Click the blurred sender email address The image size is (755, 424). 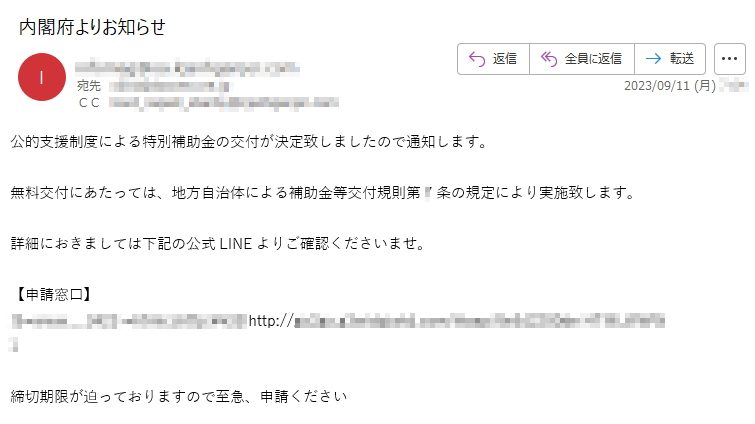click(187, 68)
